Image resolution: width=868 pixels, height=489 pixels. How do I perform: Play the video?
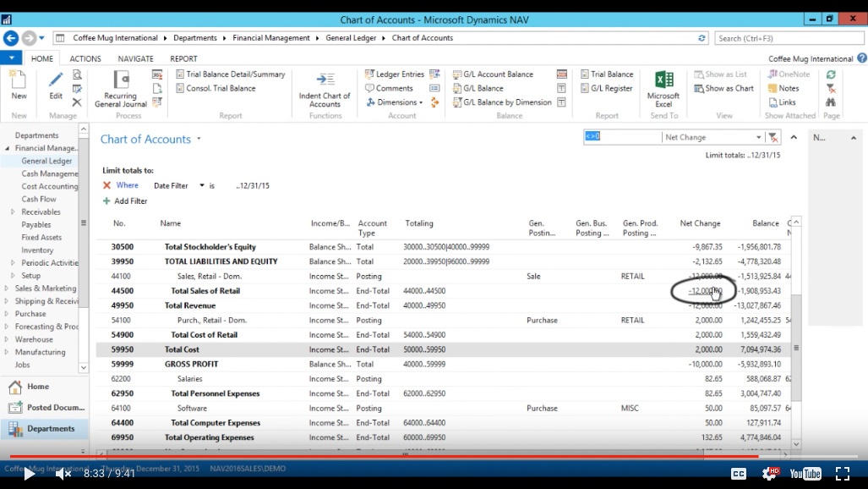[29, 474]
